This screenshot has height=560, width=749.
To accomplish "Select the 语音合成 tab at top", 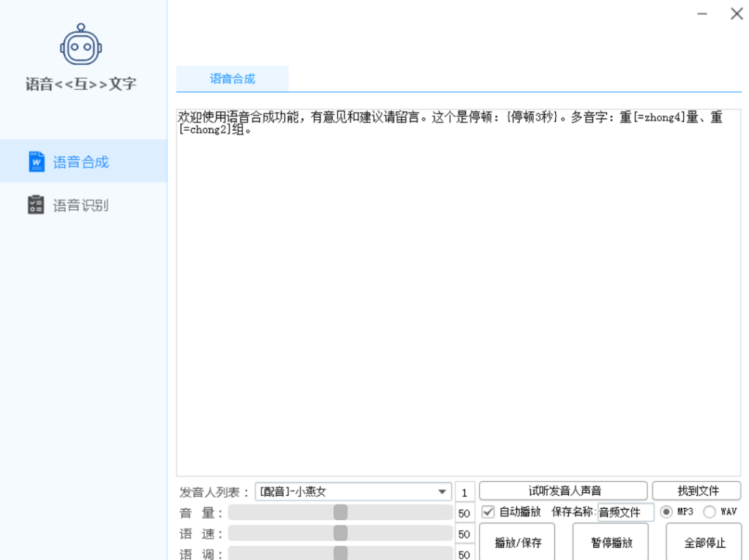I will click(232, 79).
